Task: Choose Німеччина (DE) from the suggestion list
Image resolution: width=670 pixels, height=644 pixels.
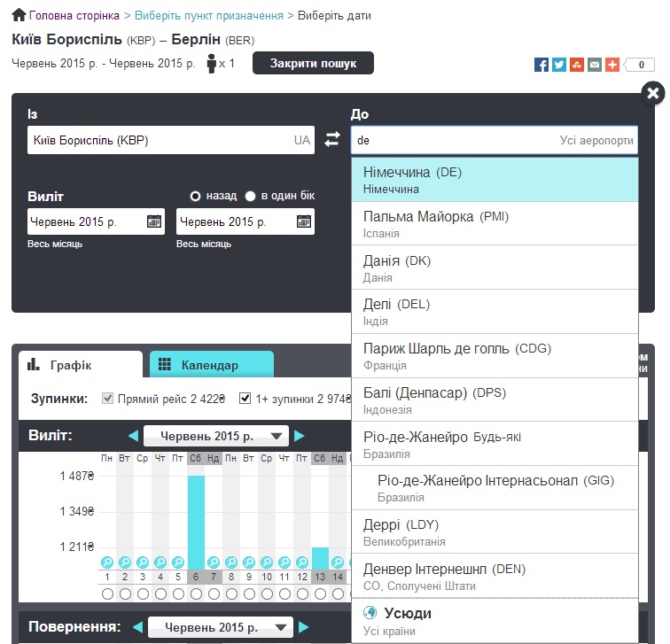Action: click(x=495, y=180)
